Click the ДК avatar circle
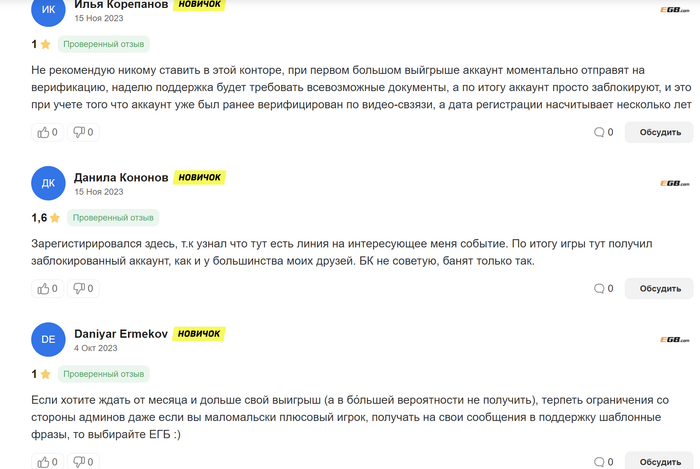700x469 pixels. (48, 183)
